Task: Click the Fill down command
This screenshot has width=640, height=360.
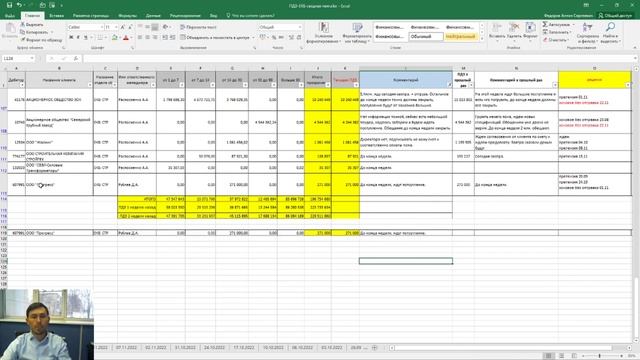Action: click(x=558, y=32)
